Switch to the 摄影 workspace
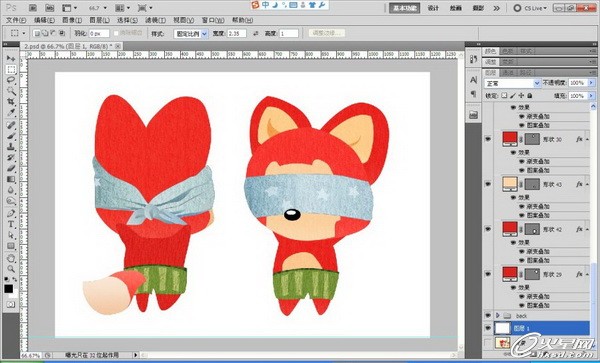The height and width of the screenshot is (363, 600). pyautogui.click(x=478, y=8)
